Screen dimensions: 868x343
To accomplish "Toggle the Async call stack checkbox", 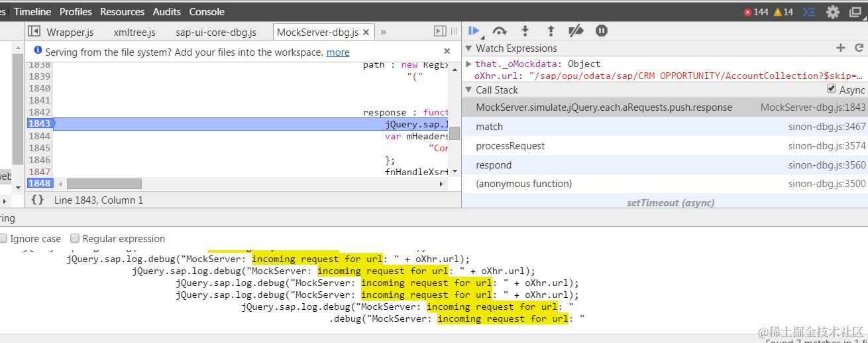I will [x=832, y=89].
